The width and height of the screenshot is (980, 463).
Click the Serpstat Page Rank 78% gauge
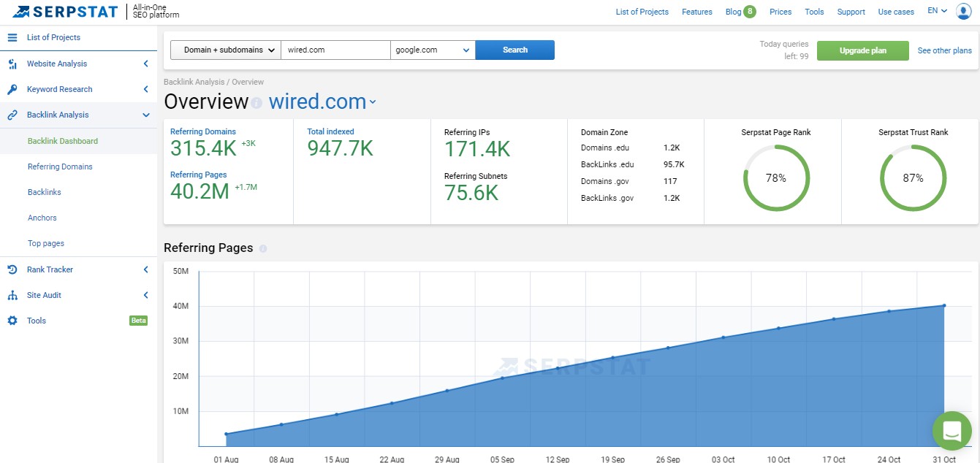point(776,178)
